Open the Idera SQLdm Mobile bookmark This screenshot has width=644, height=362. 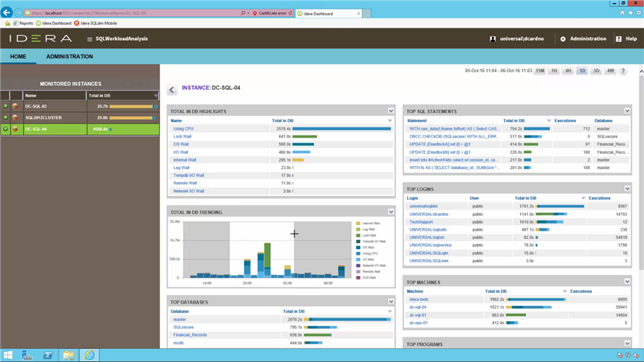pos(95,23)
